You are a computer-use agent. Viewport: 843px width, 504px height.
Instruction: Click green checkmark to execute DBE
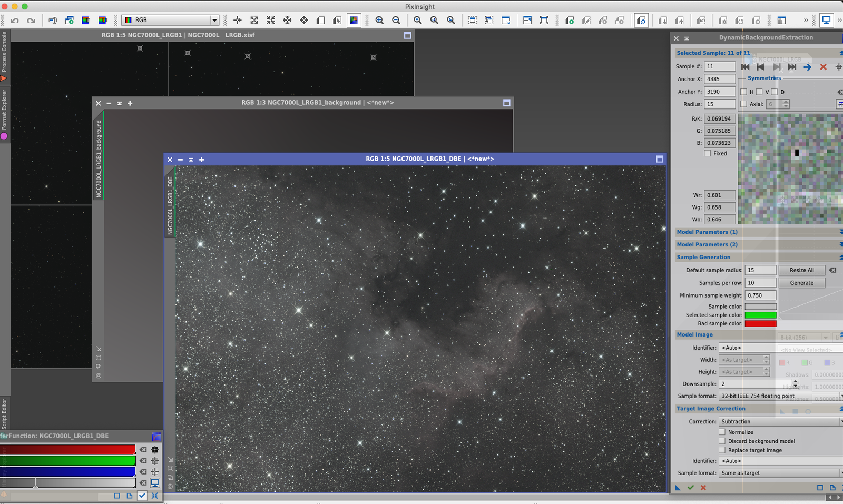point(691,488)
